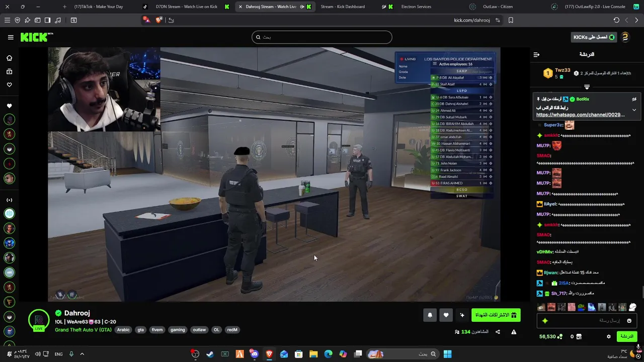Viewport: 644px width, 362px height.
Task: Toggle the browser sidebar panel icon
Action: [x=47, y=20]
